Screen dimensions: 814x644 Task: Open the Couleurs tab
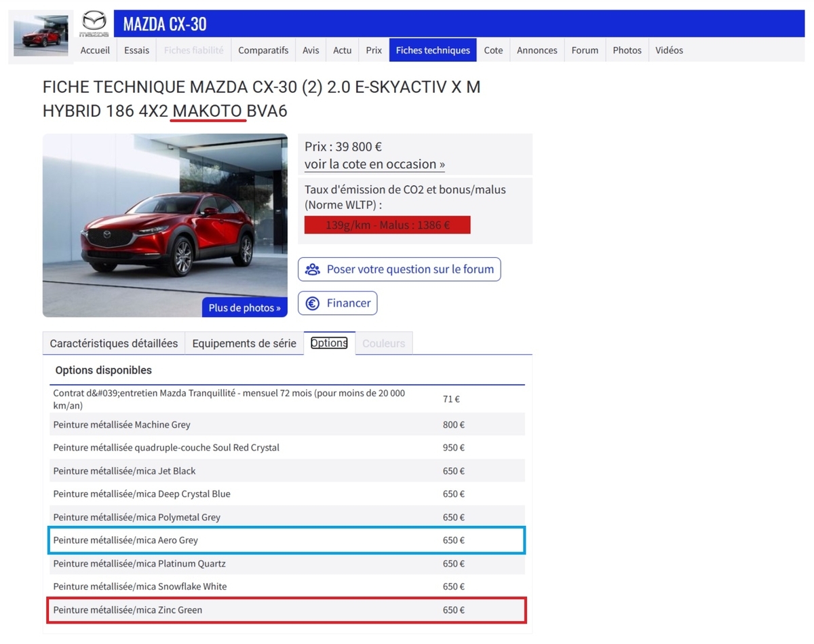(384, 343)
